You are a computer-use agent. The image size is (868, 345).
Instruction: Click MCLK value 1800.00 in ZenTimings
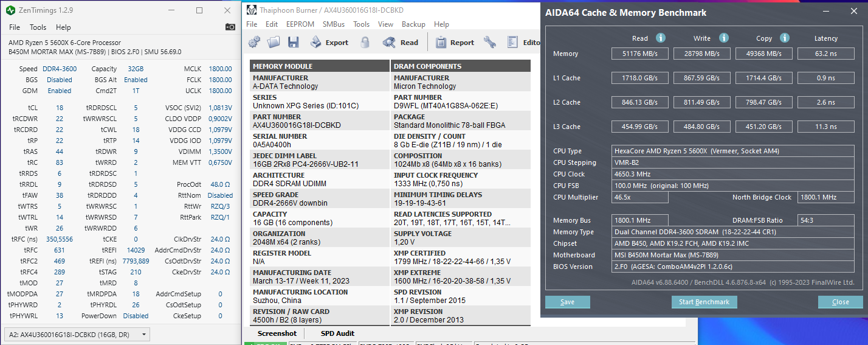tap(220, 69)
